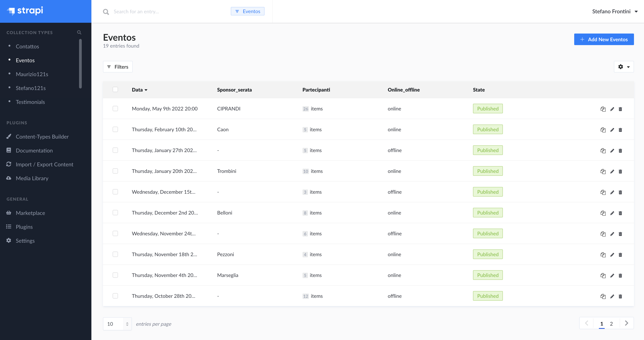The width and height of the screenshot is (644, 340).
Task: Toggle Data column sort order
Action: [x=139, y=90]
